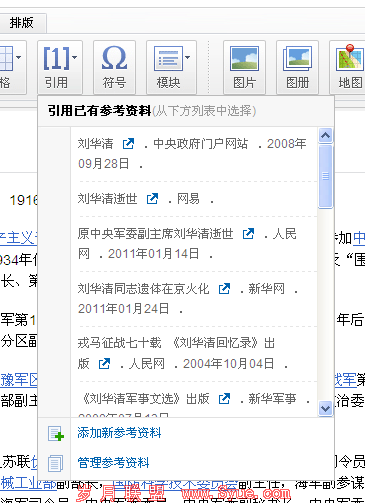Open external link icon next to 刘华清逝世
Viewport: 365px width, 503px height.
click(x=152, y=199)
